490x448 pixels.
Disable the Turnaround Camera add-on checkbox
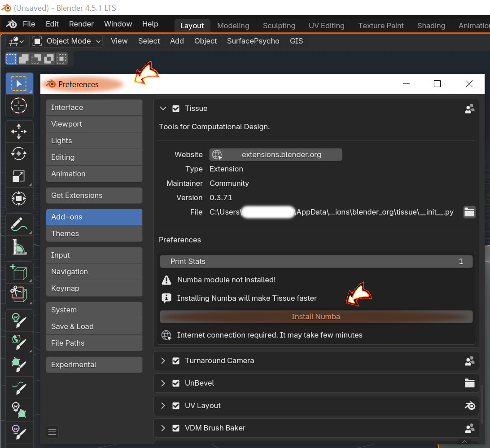[176, 361]
